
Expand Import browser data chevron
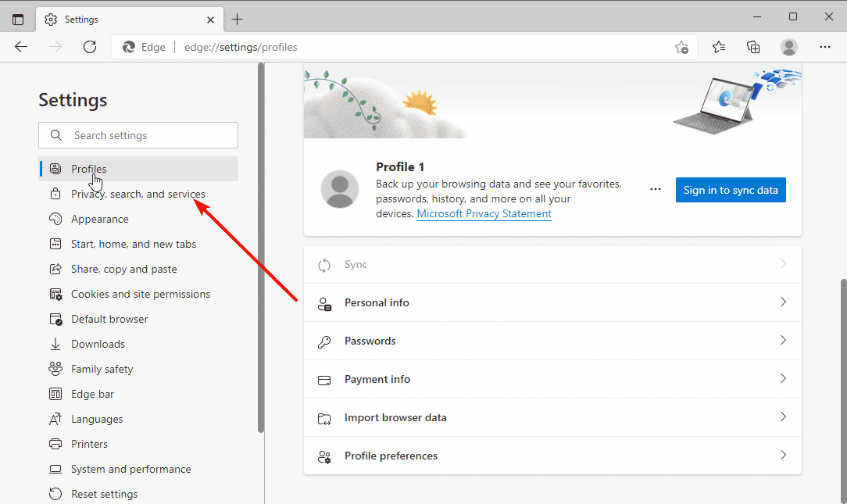coord(783,417)
